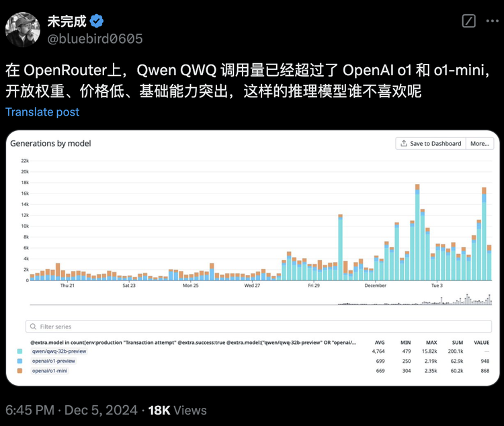Click the 868 VALUE cell

(x=485, y=371)
